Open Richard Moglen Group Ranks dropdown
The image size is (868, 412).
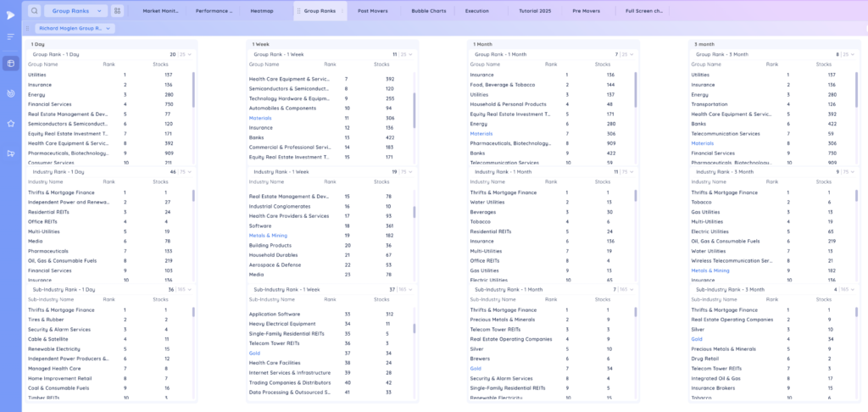[x=75, y=28]
